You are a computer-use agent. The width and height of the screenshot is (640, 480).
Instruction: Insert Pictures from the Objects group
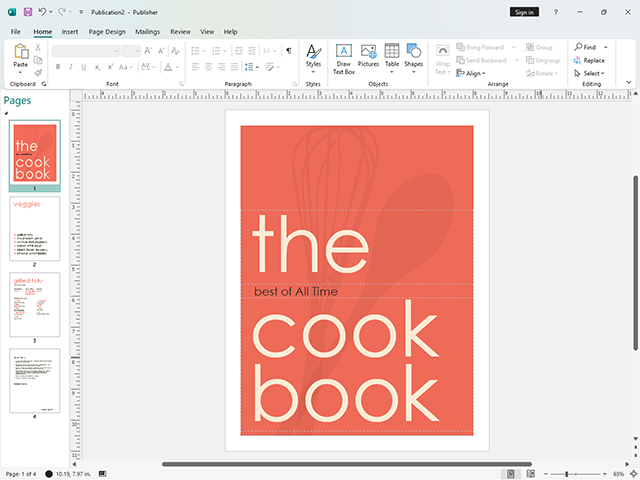click(x=368, y=56)
